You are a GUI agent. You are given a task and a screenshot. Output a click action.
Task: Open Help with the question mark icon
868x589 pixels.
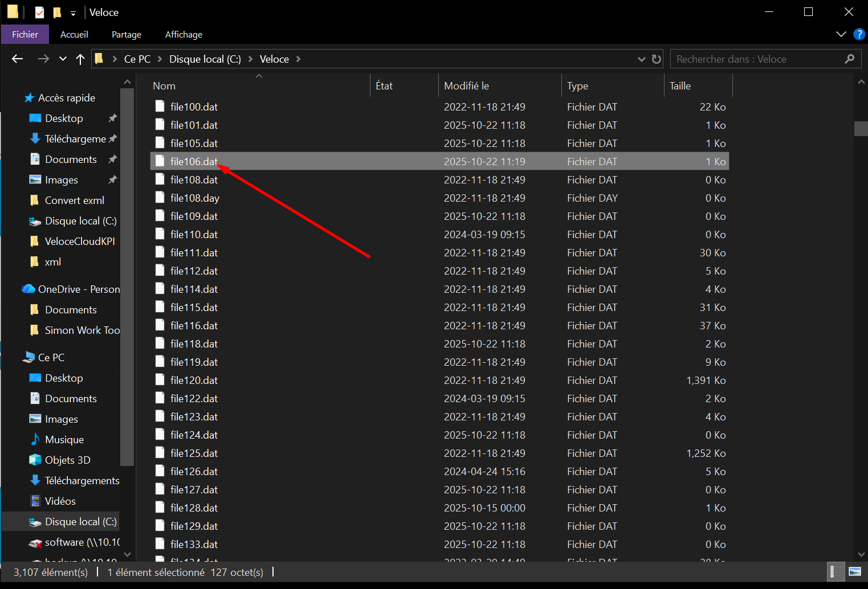tap(859, 34)
